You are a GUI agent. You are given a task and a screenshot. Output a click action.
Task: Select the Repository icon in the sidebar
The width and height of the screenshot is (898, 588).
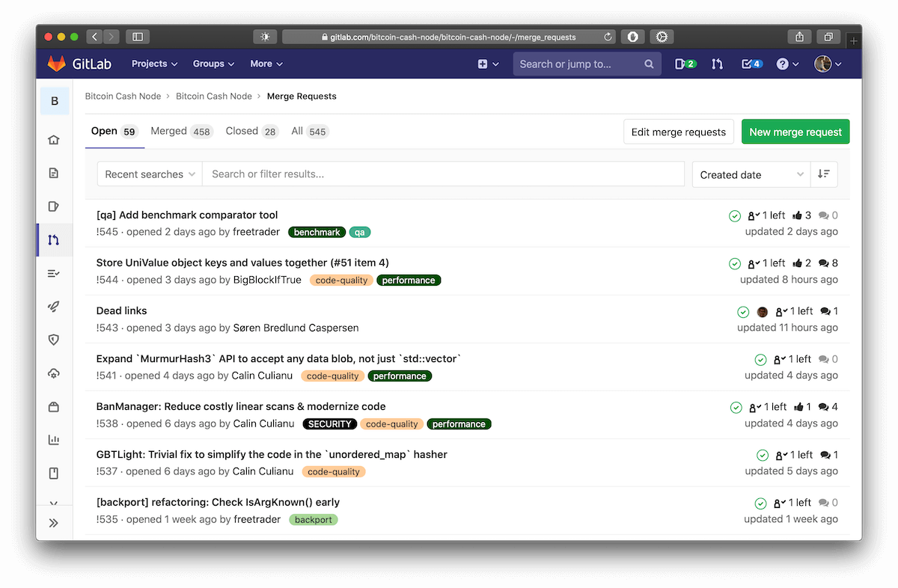53,172
